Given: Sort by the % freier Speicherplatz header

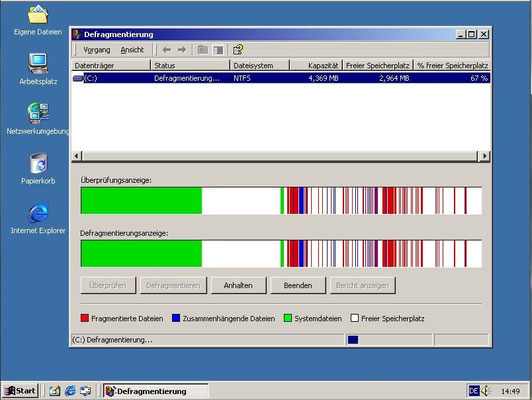Looking at the screenshot, I should pos(452,65).
